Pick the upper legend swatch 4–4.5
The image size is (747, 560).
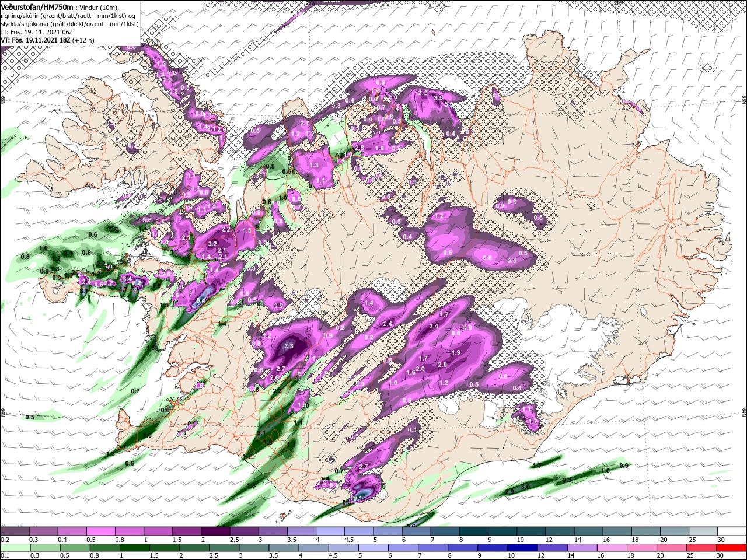click(x=330, y=532)
